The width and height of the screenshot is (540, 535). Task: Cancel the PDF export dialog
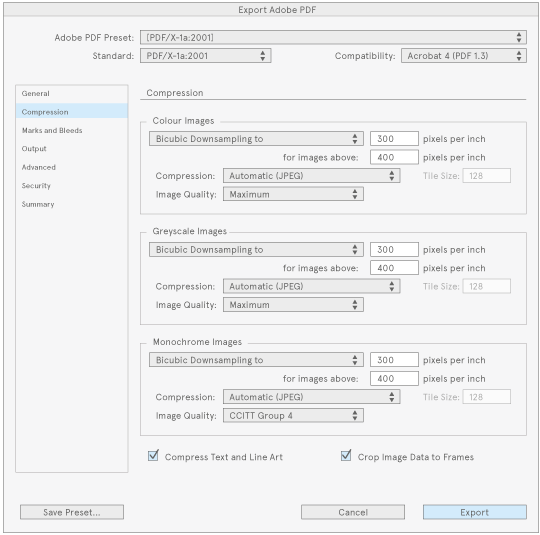[353, 512]
